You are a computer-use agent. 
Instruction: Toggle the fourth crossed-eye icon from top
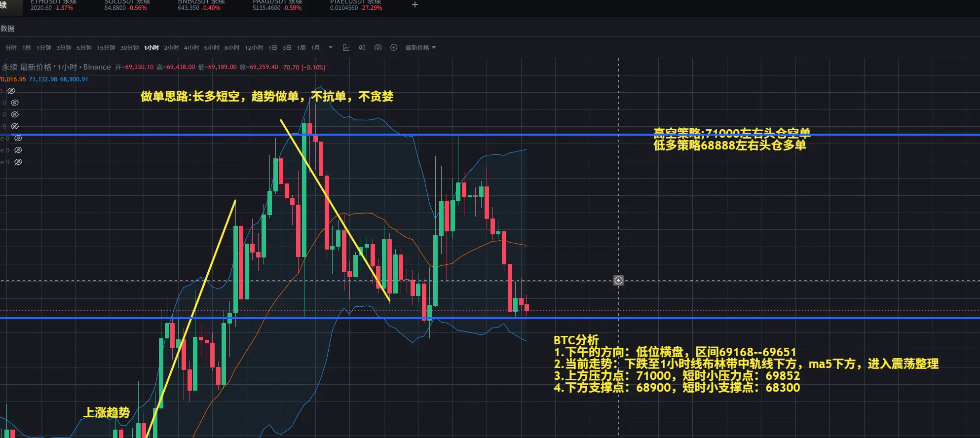pos(15,126)
